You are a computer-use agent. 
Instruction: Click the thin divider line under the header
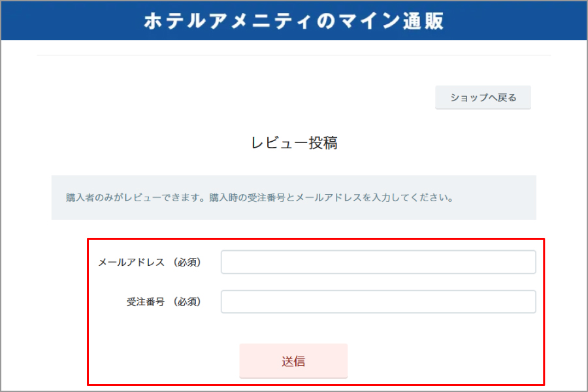[x=294, y=56]
